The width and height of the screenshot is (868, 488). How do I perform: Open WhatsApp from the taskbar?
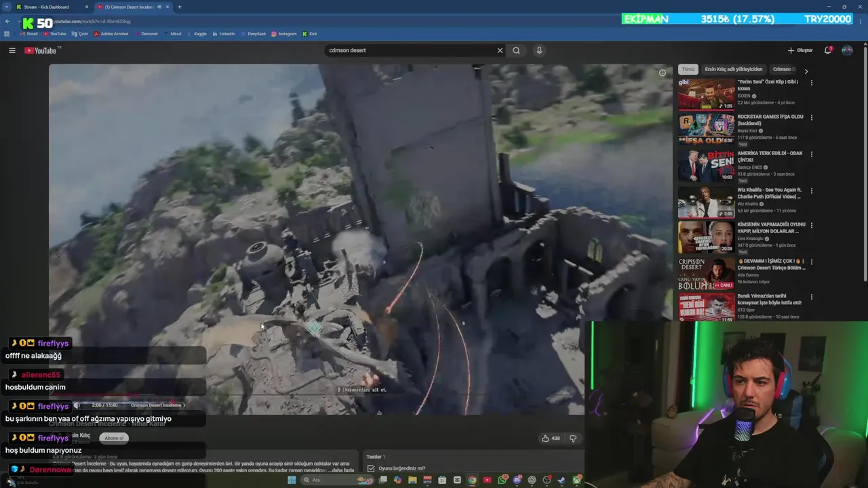point(502,480)
